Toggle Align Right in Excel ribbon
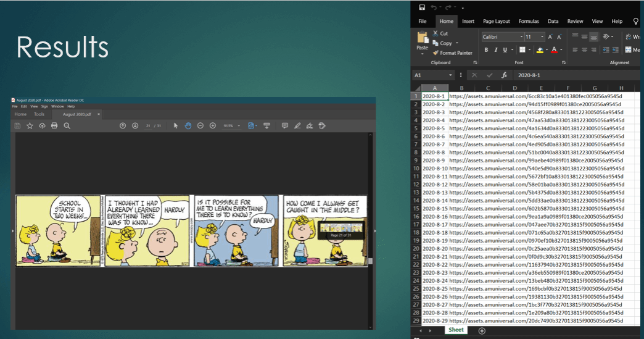 point(594,50)
